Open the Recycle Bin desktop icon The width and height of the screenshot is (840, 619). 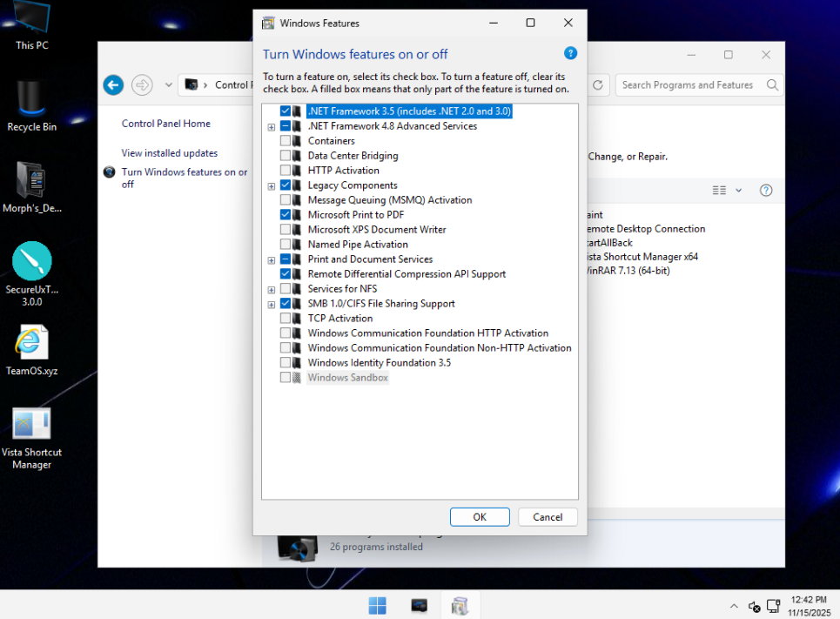click(x=31, y=103)
